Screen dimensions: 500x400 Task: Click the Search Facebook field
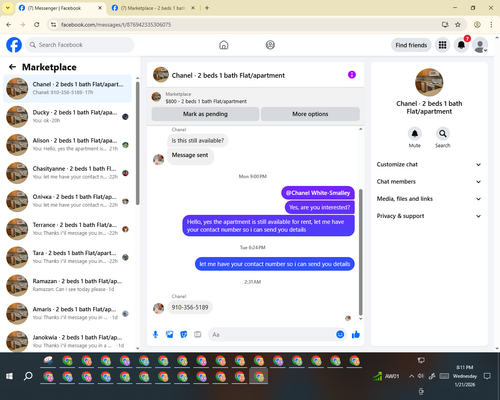pos(80,45)
